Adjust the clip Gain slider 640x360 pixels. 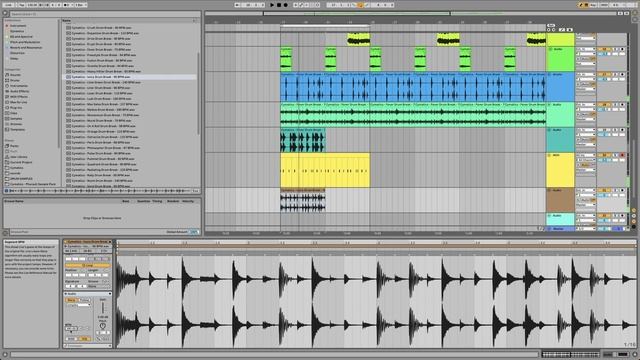103,307
